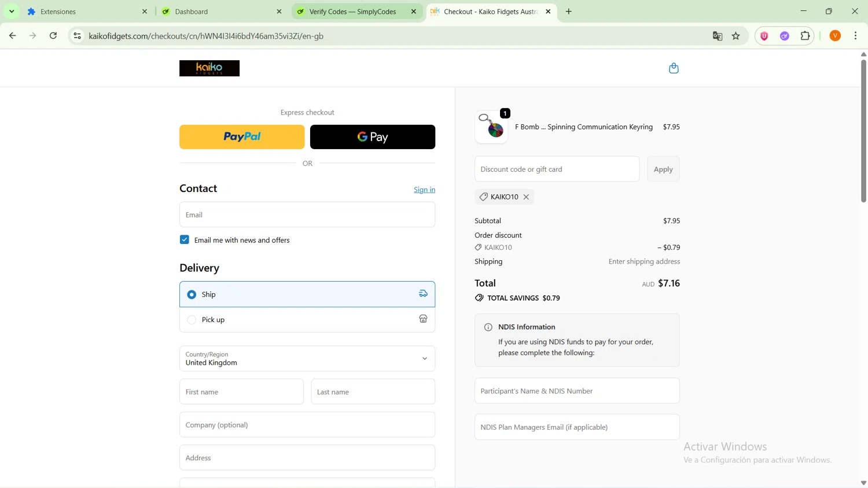Close the Extensiones tab
Viewport: 868px width, 488px height.
coord(145,12)
